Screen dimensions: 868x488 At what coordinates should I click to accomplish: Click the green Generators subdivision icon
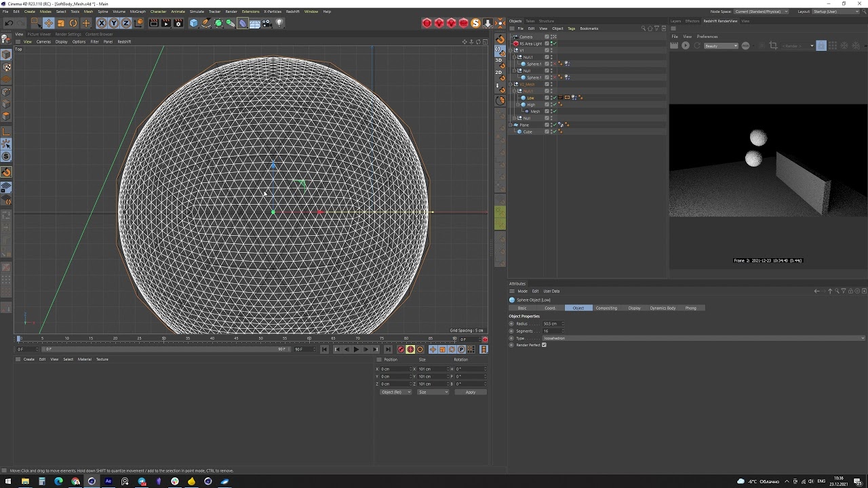click(218, 23)
